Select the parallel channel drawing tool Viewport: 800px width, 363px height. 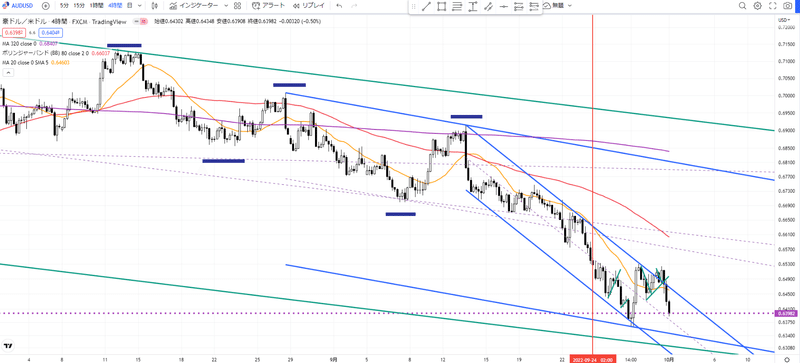pyautogui.click(x=488, y=7)
